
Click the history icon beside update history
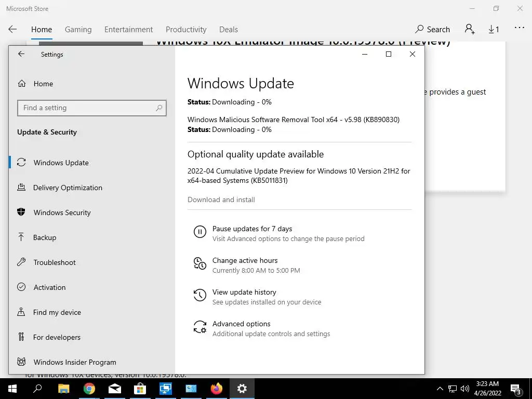click(x=200, y=295)
